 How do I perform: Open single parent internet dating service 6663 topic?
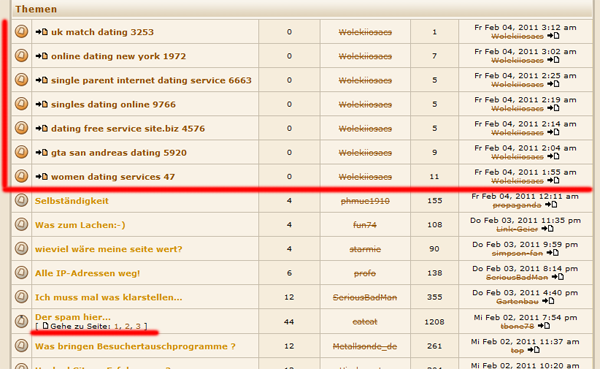(151, 80)
